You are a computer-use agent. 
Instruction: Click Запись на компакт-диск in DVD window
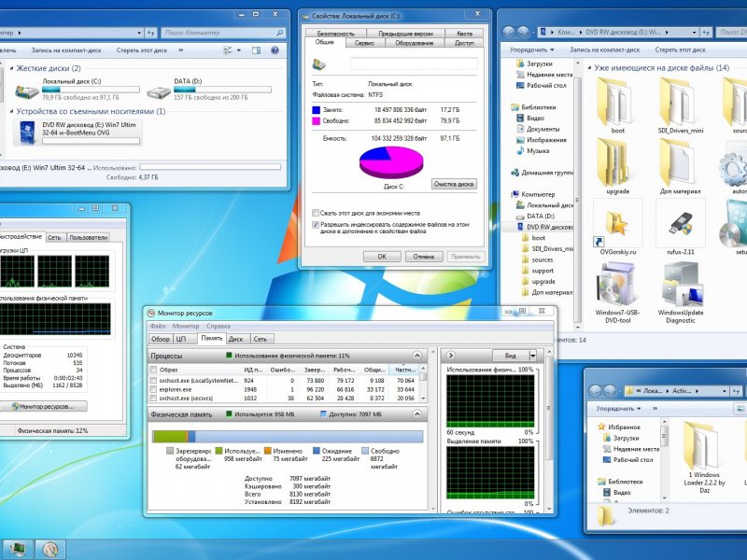(604, 49)
